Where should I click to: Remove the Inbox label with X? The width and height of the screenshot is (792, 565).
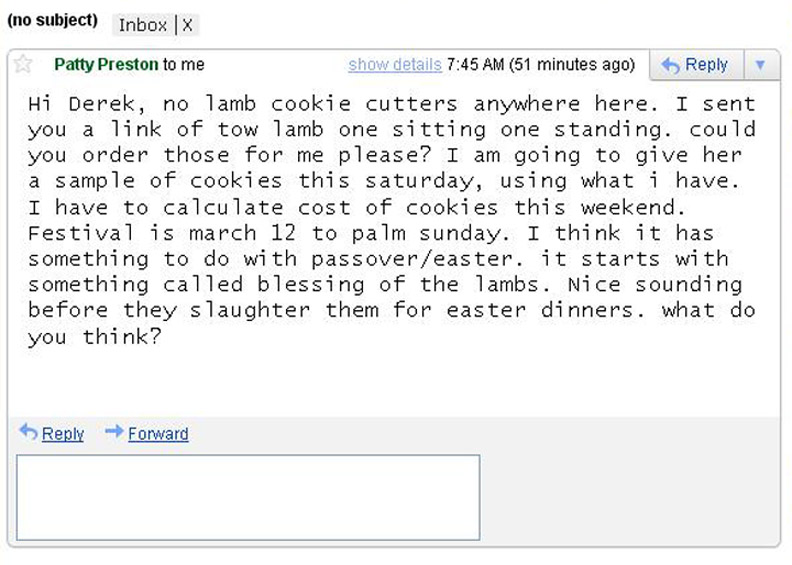pos(187,25)
